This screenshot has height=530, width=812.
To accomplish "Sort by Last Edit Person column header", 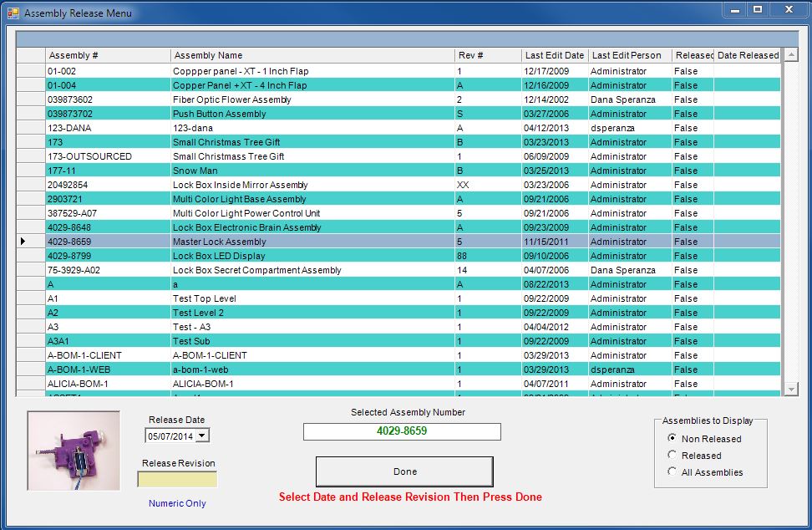I will click(630, 55).
